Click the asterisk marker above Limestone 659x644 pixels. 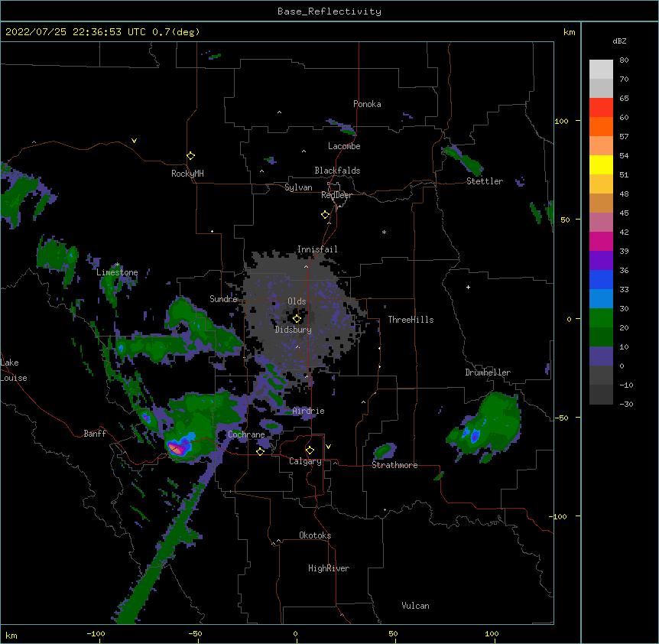pyautogui.click(x=117, y=265)
